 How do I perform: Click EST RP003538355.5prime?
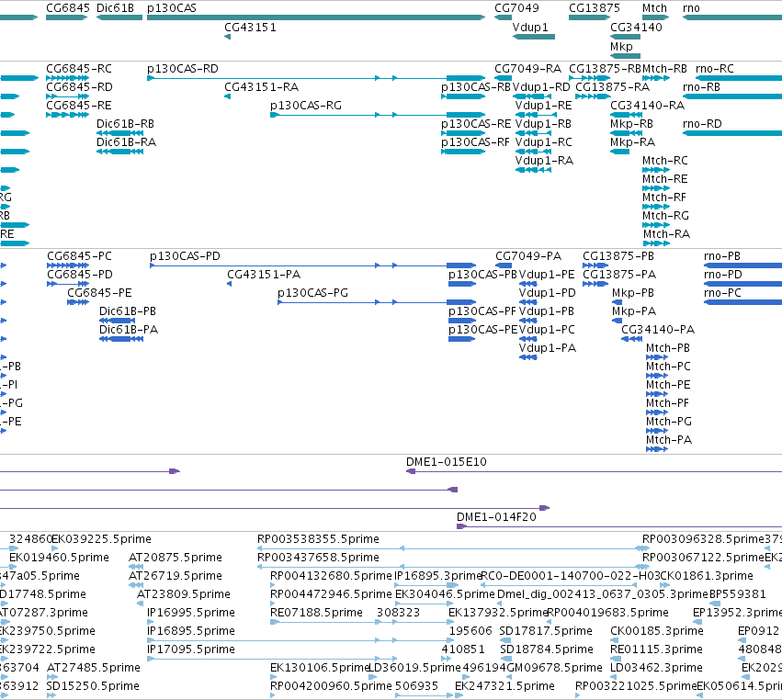(x=318, y=539)
